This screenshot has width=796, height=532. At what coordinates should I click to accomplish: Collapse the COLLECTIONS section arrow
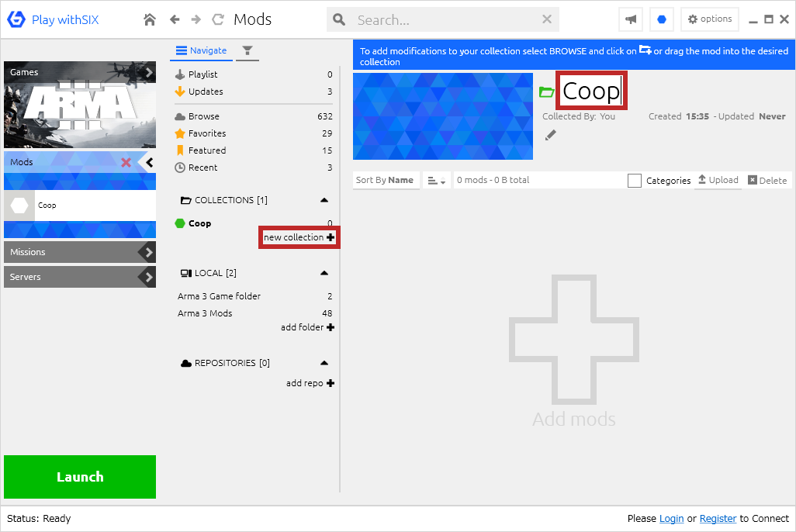coord(324,200)
